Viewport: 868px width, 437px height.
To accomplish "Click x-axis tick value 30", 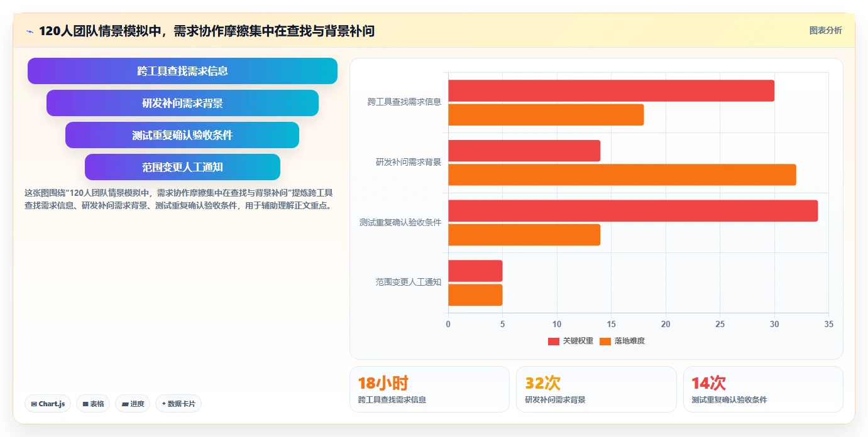I will 774,325.
